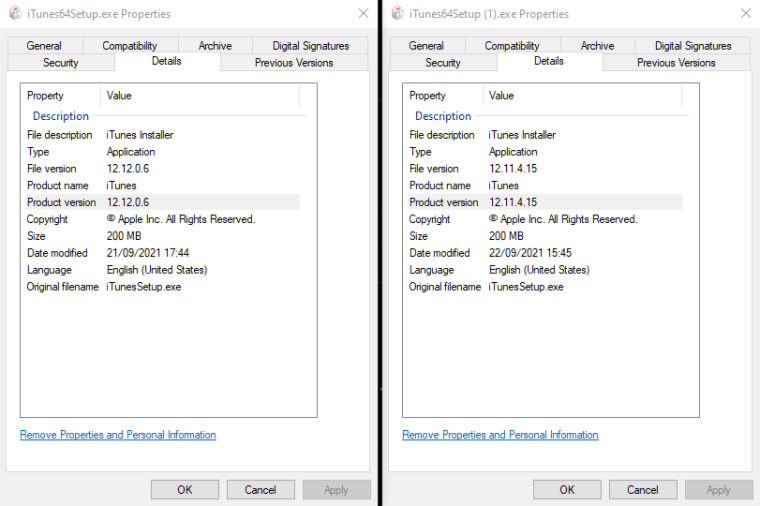
Task: Select Language row in iTunes64Setup.exe window
Action: tap(162, 270)
